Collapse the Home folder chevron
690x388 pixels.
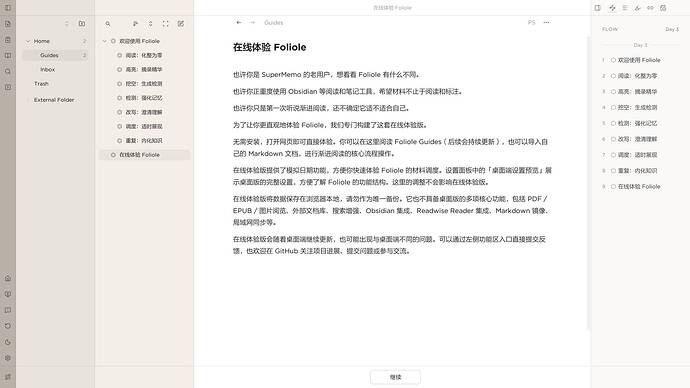[x=28, y=41]
